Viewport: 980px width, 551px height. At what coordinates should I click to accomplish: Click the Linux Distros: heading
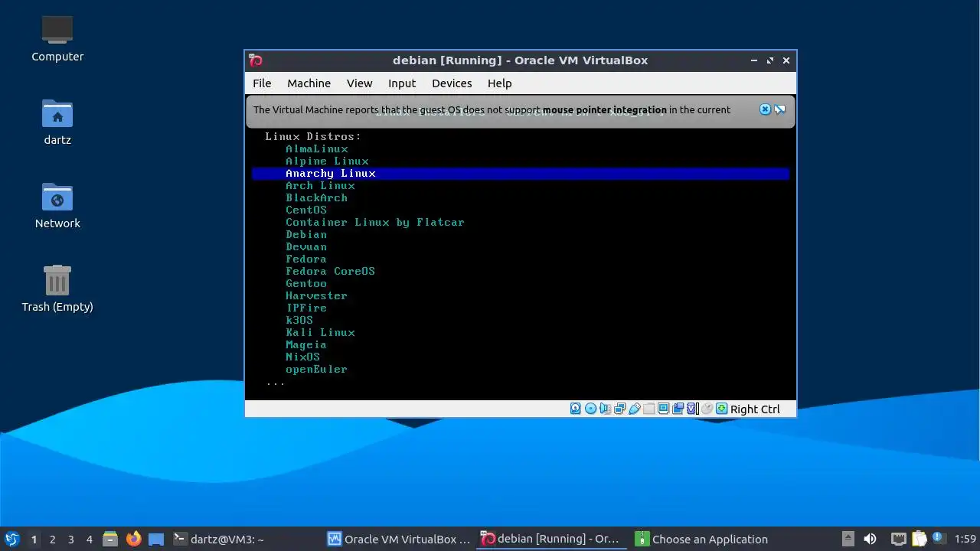(x=313, y=137)
